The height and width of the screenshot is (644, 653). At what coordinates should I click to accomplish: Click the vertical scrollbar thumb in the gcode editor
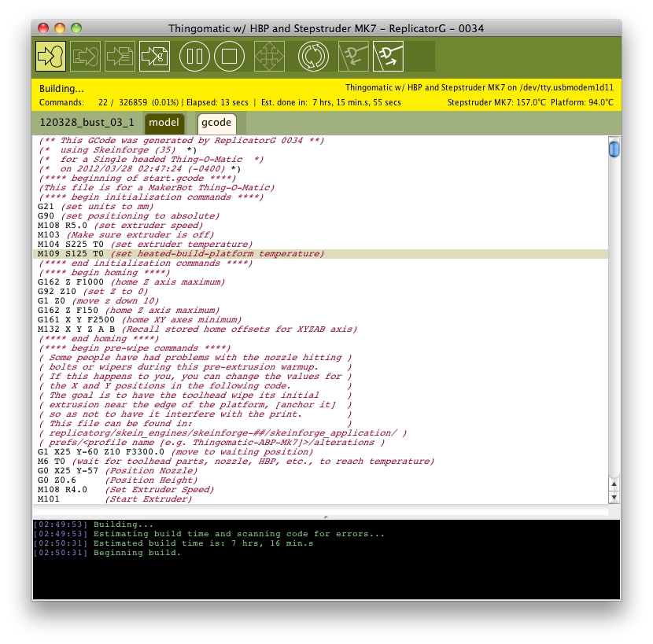pos(614,149)
